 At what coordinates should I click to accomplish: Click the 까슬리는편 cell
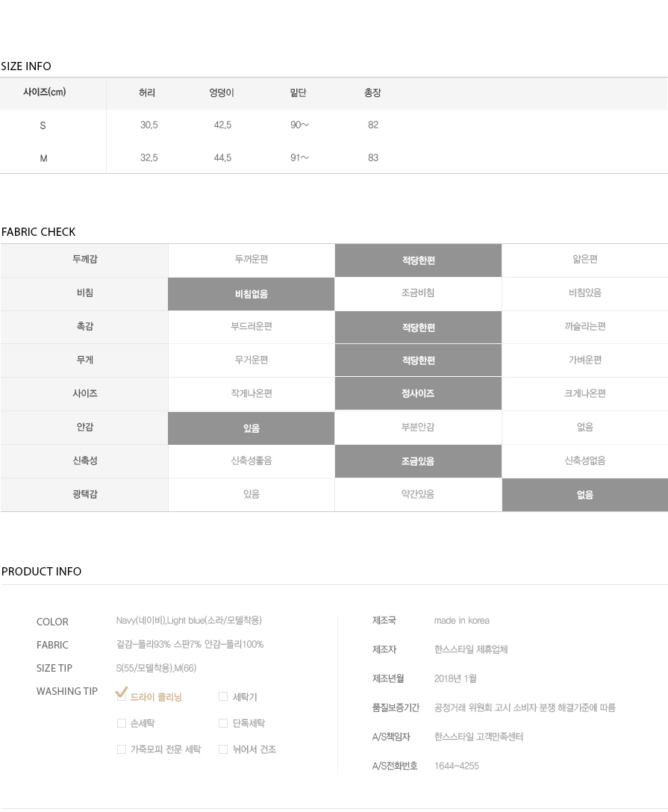[x=585, y=326]
